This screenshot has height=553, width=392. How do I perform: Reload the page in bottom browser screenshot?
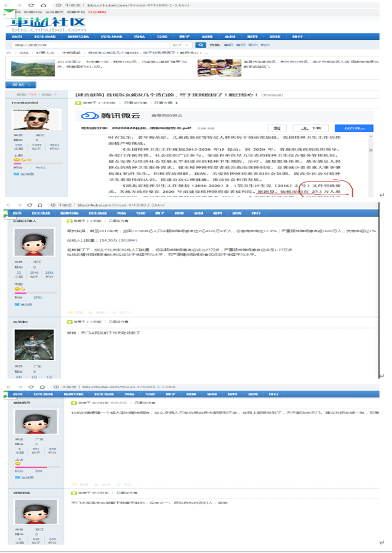click(31, 388)
